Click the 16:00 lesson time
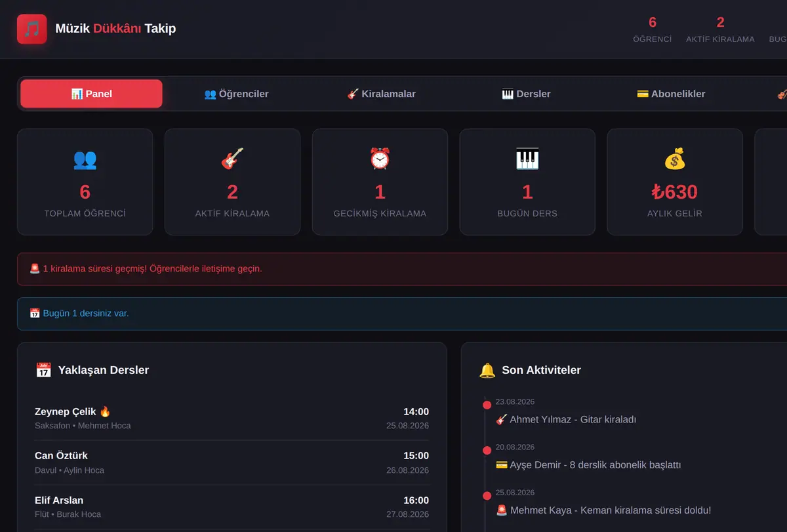787x532 pixels. pyautogui.click(x=416, y=500)
